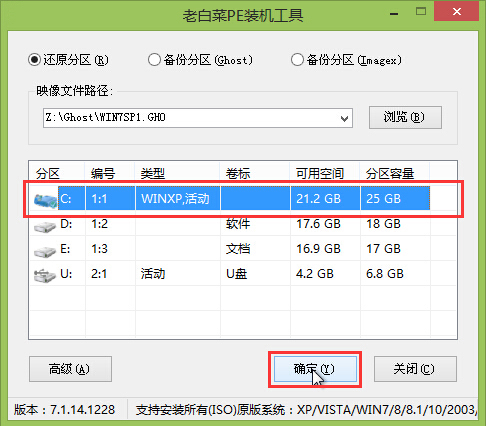The width and height of the screenshot is (486, 426).
Task: Click the Z:\Ghost\WIN7SP1.GHO path field
Action: click(198, 118)
